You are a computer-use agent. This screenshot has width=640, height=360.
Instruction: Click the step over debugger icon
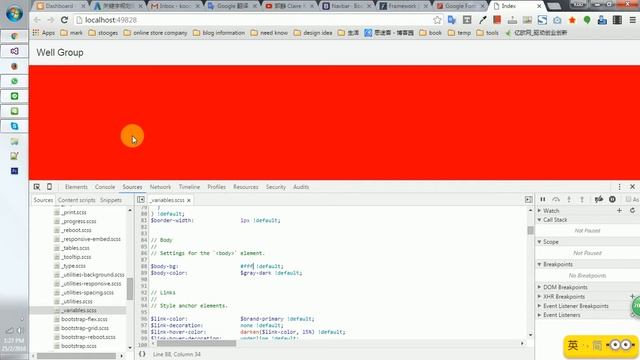556,199
